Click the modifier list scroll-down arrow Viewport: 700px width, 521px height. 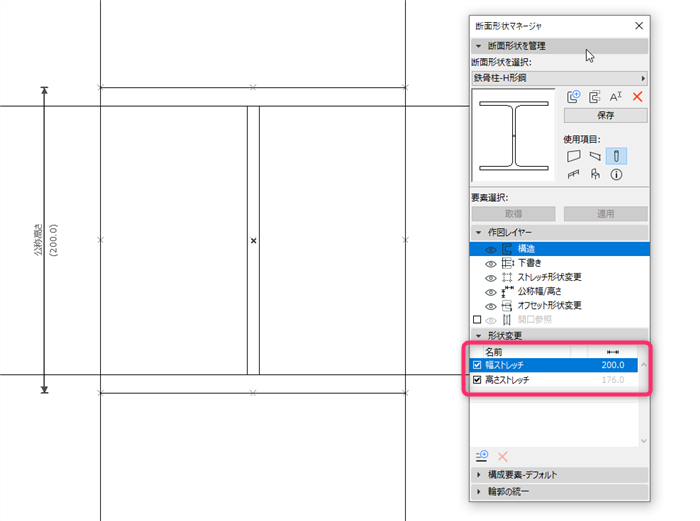[644, 441]
